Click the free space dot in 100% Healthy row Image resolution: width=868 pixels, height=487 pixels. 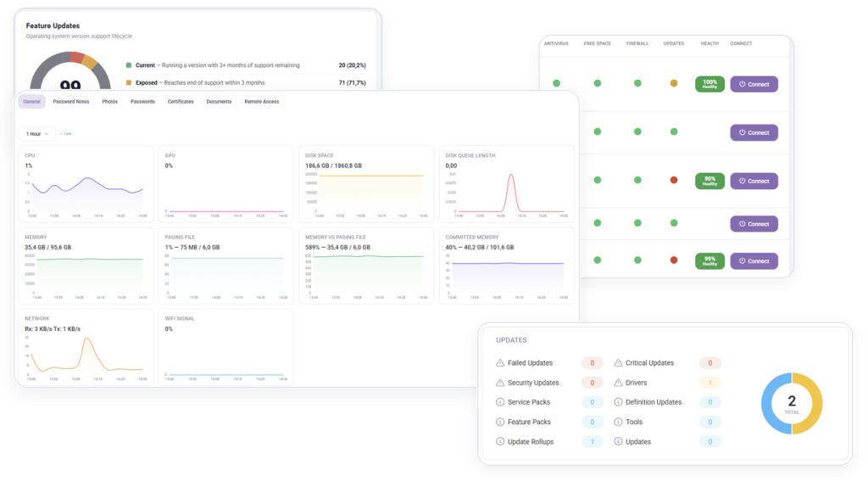(x=598, y=83)
